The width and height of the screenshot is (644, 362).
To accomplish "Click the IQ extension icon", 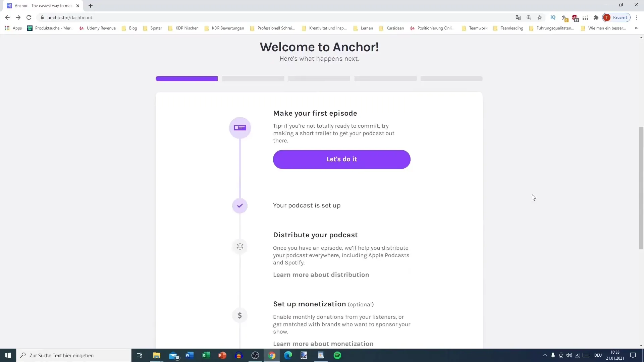I will (553, 17).
